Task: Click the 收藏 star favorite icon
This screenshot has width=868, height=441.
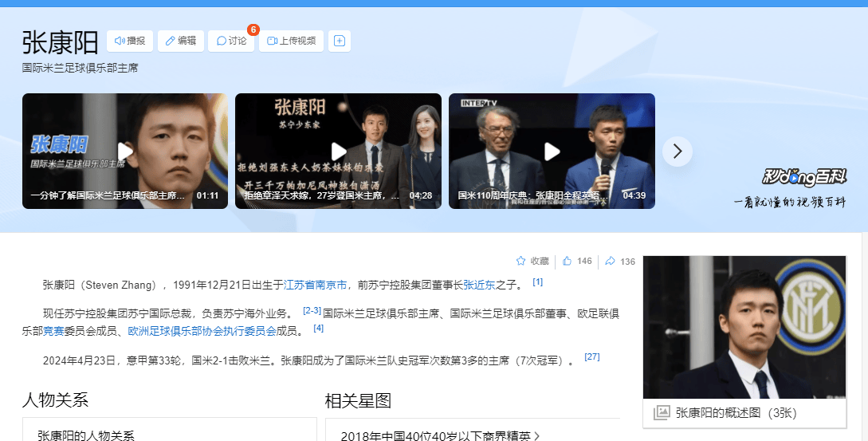Action: coord(520,261)
